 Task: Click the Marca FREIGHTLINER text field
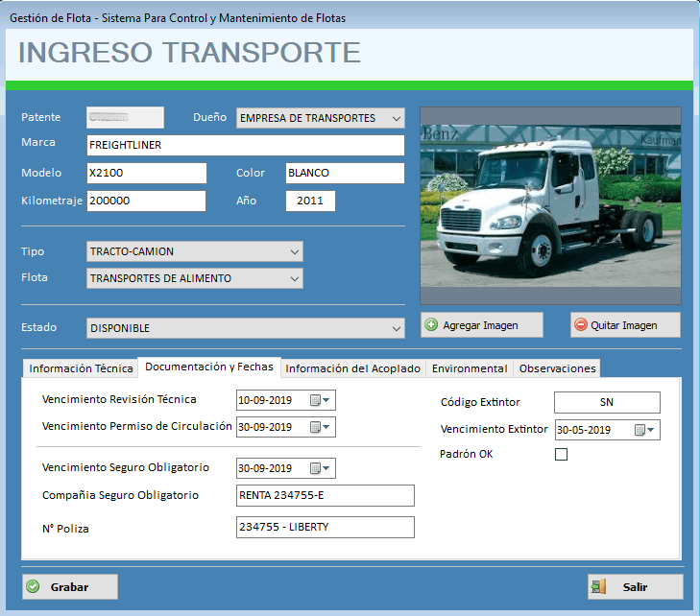point(246,146)
